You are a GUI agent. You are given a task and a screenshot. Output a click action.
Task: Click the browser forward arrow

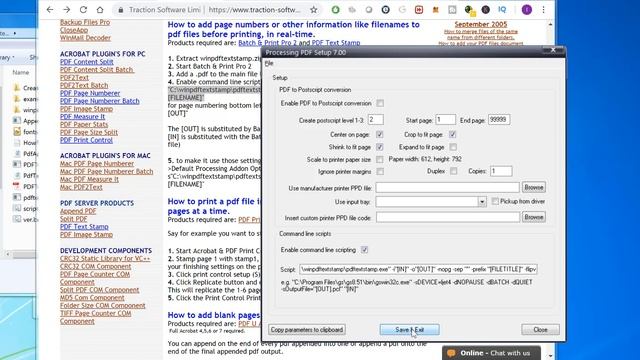point(67,10)
